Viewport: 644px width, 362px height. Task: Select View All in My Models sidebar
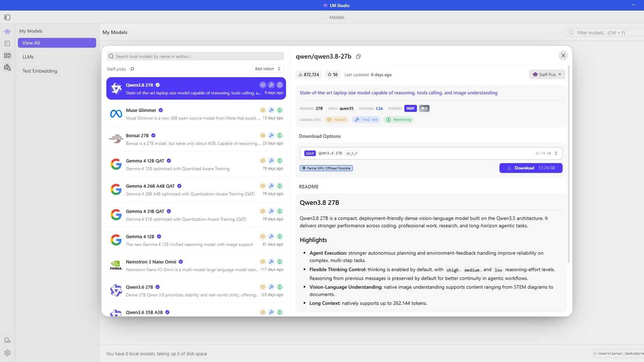pos(57,43)
